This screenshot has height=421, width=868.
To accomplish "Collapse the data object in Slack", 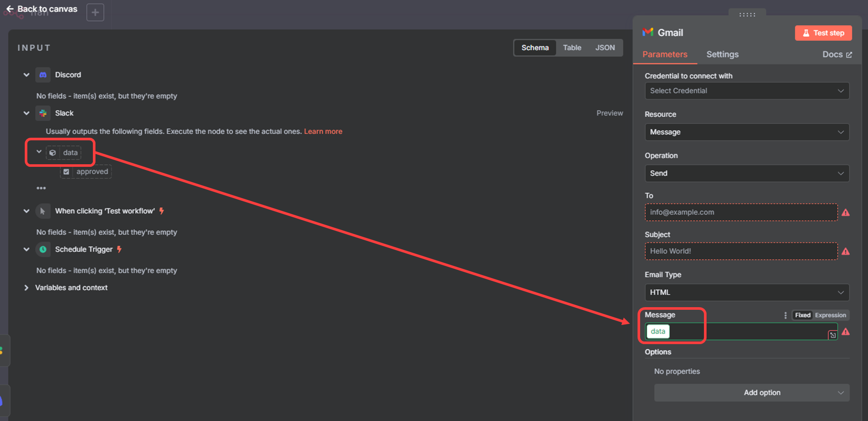I will coord(39,152).
